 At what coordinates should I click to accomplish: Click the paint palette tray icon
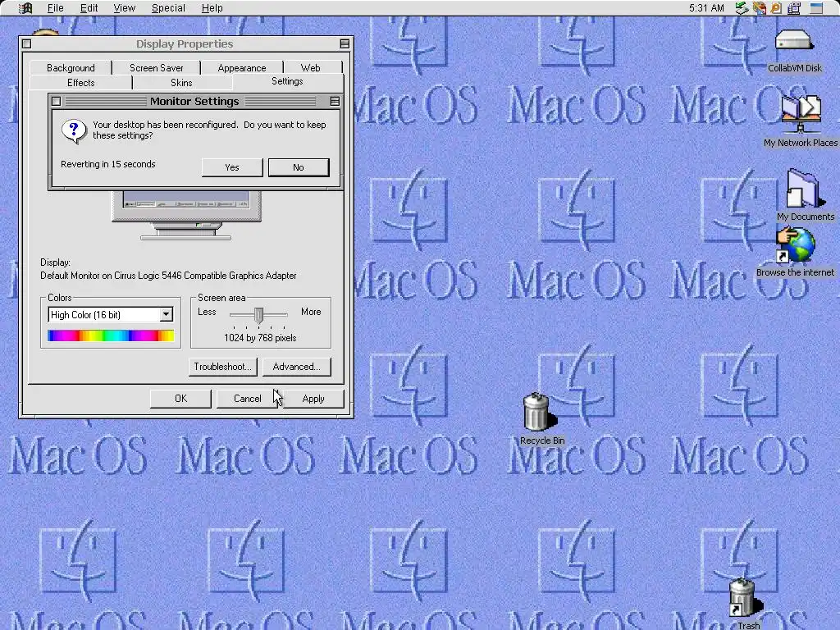759,8
